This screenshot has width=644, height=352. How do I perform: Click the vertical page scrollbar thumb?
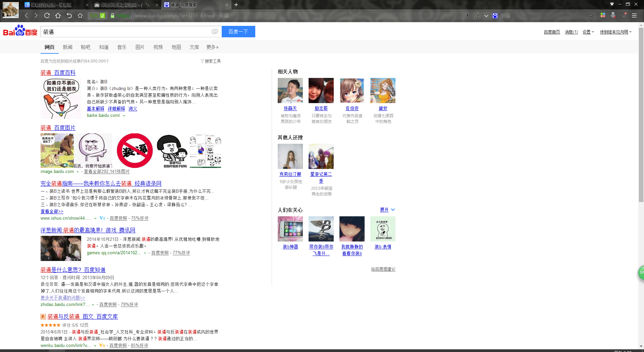click(x=641, y=114)
